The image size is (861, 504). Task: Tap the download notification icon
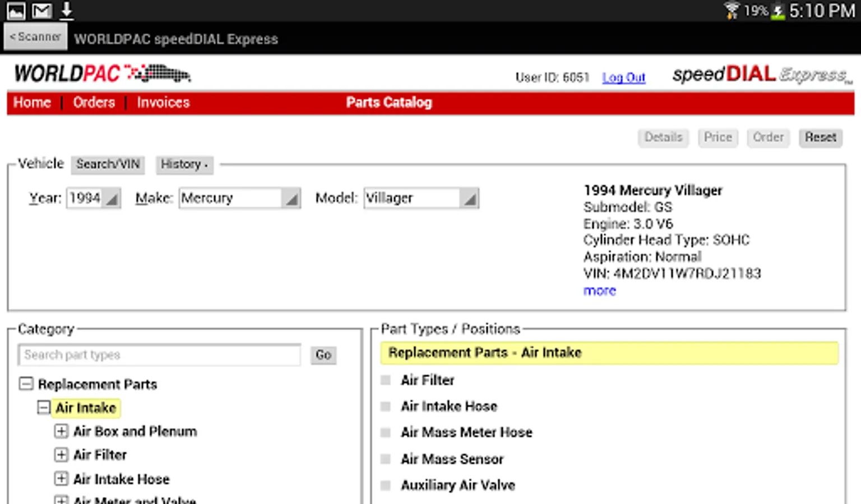coord(67,10)
